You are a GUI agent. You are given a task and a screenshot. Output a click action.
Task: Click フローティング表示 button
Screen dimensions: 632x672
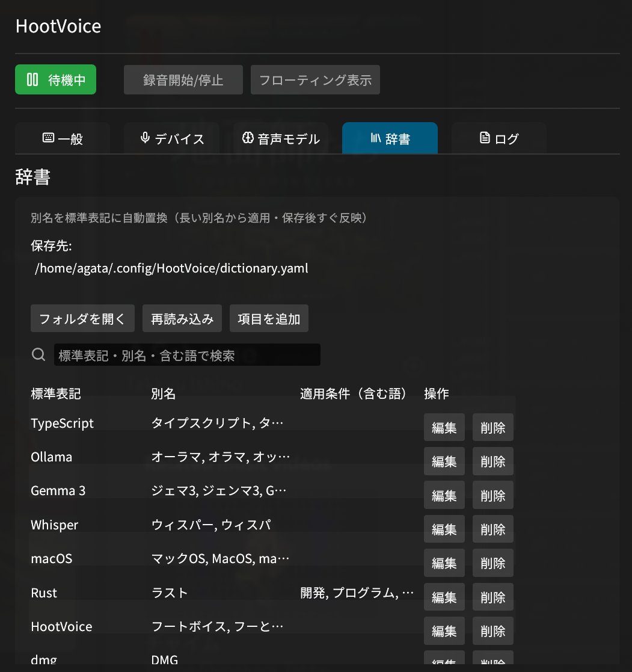pyautogui.click(x=315, y=80)
